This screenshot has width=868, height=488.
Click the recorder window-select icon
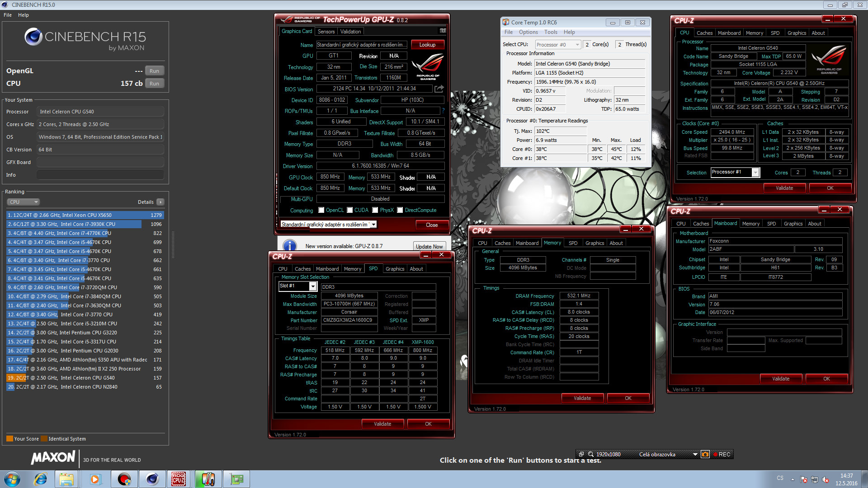tap(581, 454)
